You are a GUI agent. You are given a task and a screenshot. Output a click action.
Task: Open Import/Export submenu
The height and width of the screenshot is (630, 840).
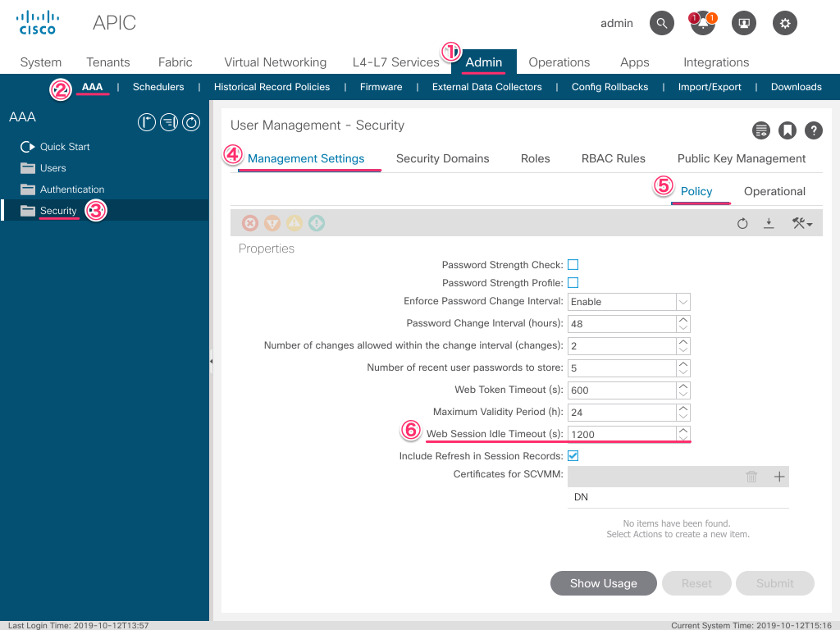pyautogui.click(x=710, y=87)
